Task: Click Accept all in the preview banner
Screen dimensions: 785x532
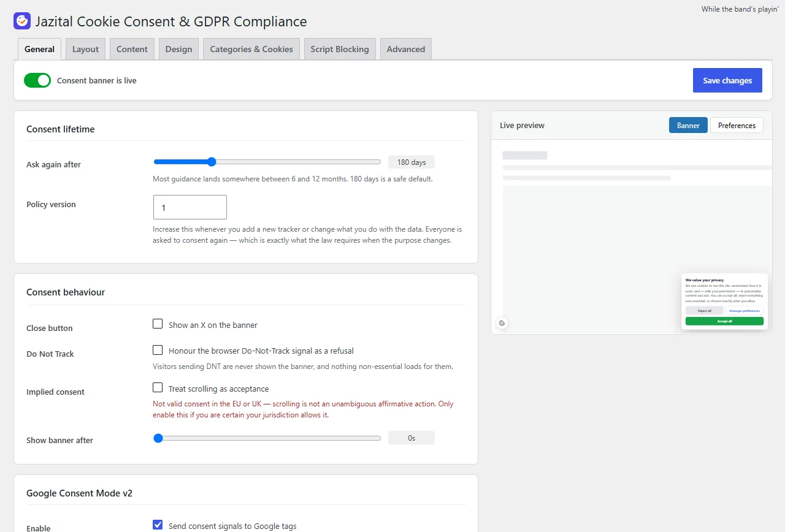Action: [x=724, y=321]
